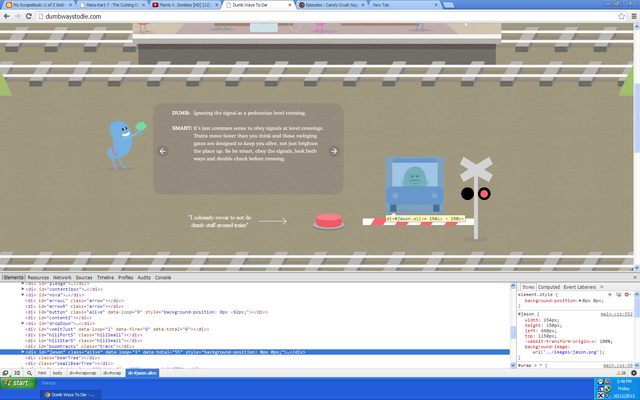Switch to the Mario Kart 7 tab

pos(110,5)
